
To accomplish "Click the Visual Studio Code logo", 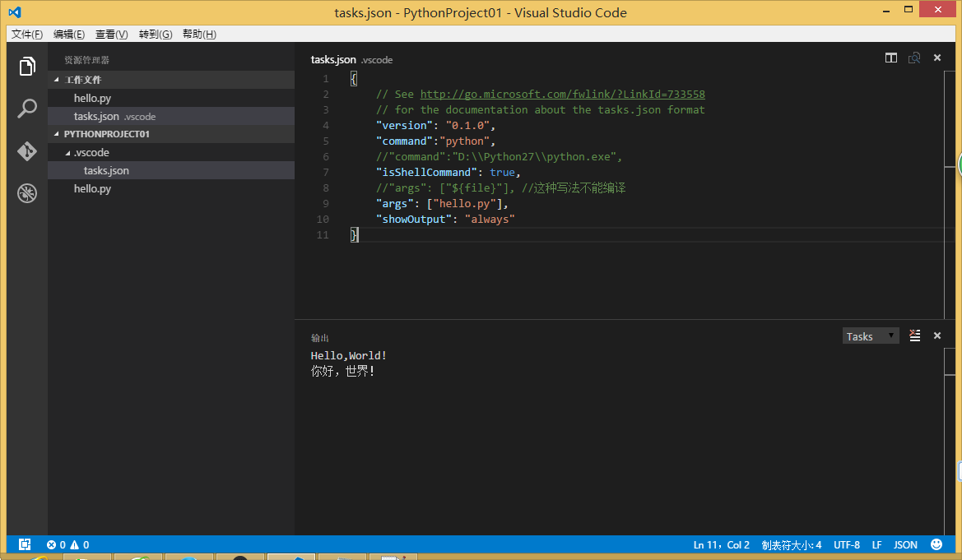I will pyautogui.click(x=15, y=12).
